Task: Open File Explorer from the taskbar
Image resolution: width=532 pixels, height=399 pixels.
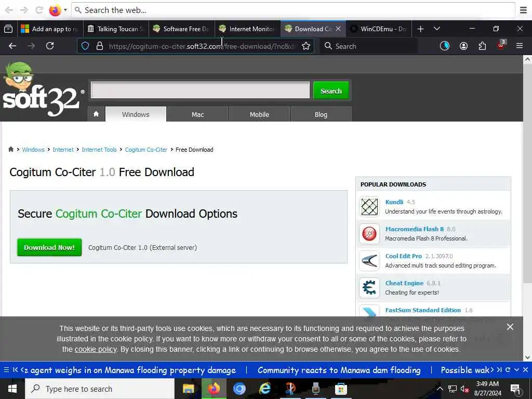Action: pos(188,389)
